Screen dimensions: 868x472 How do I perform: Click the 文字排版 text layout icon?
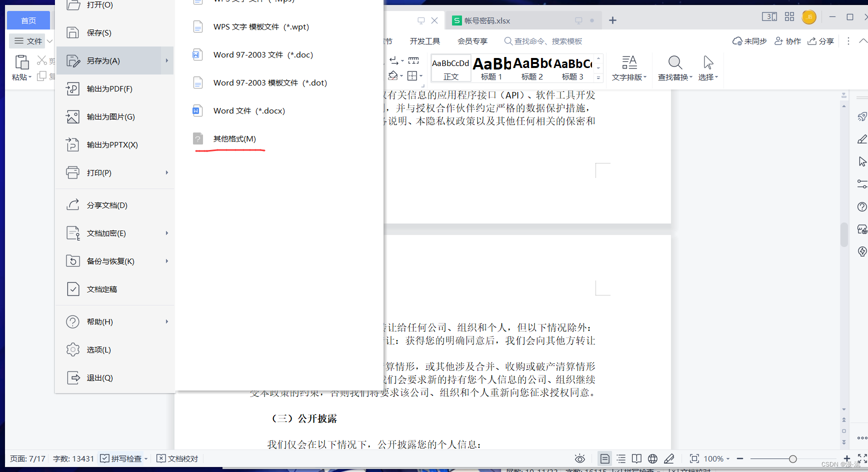point(629,62)
